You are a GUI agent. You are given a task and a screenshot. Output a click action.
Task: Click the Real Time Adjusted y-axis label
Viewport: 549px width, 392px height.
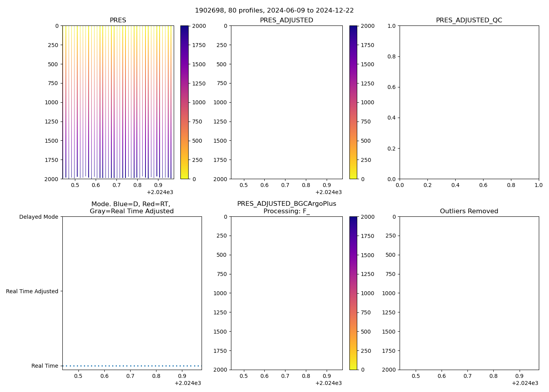[x=32, y=291]
